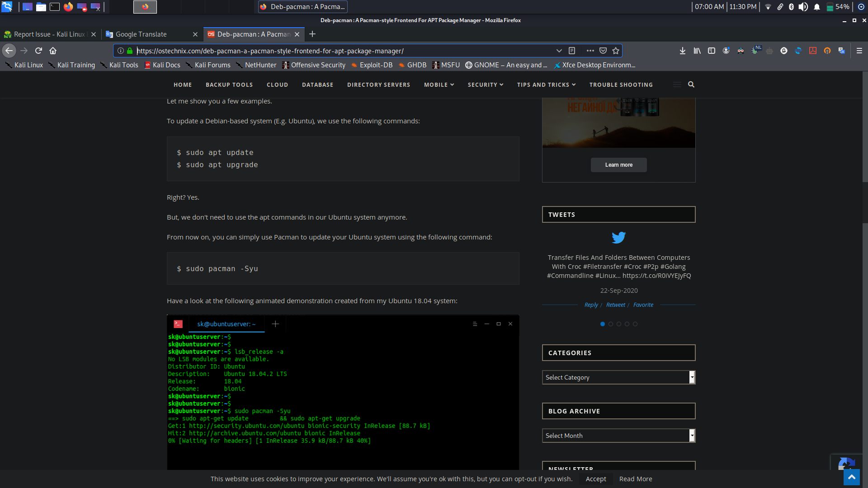
Task: Open the Backup Tools menu item
Action: [229, 84]
